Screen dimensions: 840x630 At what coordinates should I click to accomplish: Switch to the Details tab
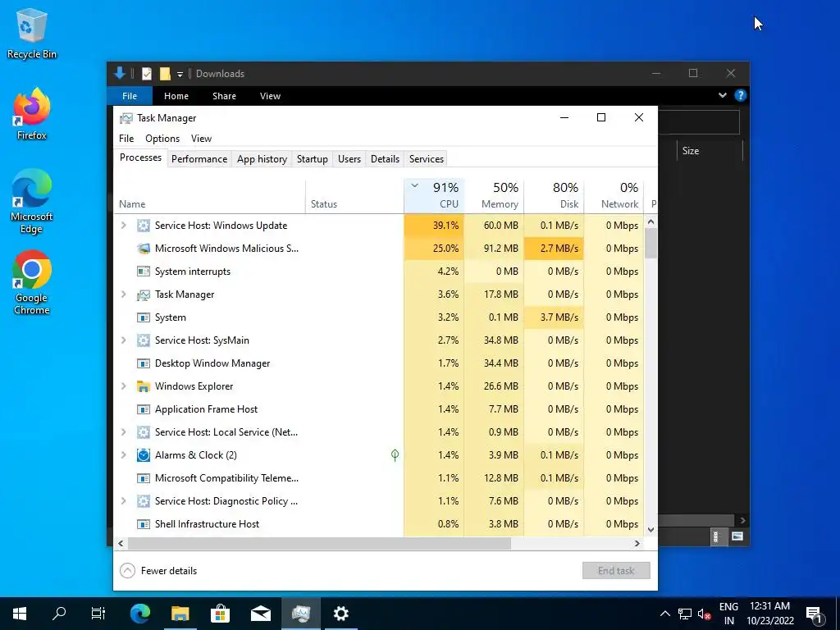point(386,159)
